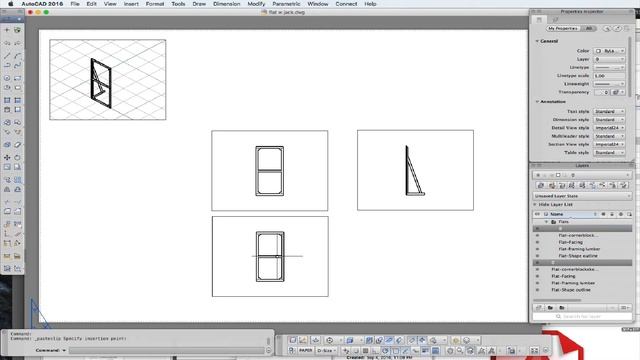The width and height of the screenshot is (640, 360).
Task: Click the Search for layer field
Action: pos(582,316)
